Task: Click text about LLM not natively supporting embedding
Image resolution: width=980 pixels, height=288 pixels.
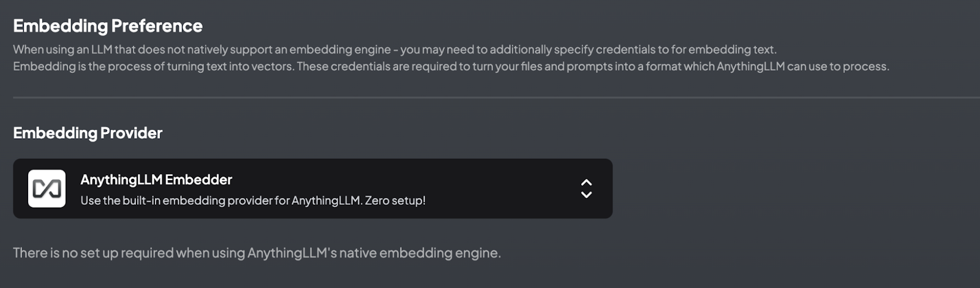Action: tap(395, 49)
